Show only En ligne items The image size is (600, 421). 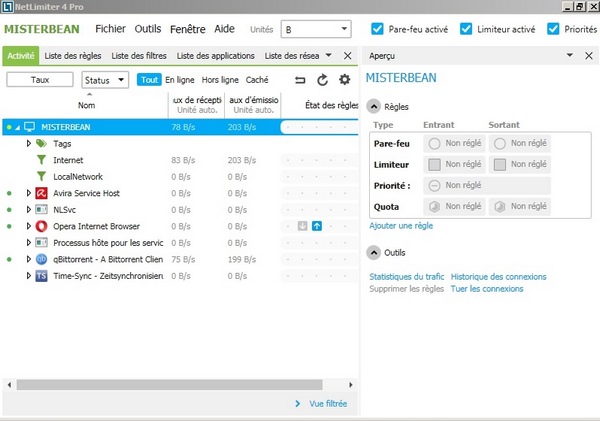179,80
